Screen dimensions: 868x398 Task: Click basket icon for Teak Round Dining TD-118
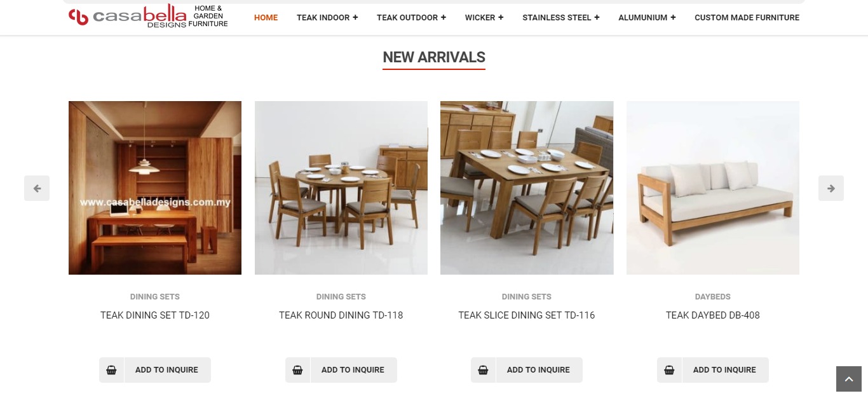pos(297,370)
